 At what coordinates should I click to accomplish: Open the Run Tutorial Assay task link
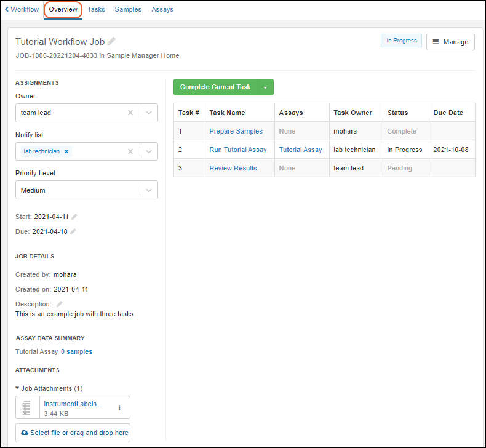[x=238, y=150]
